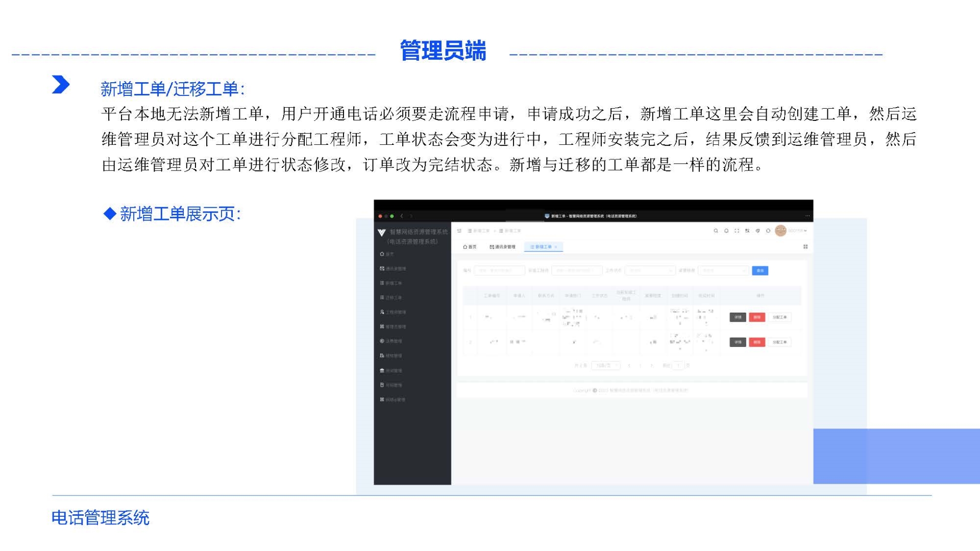Screen dimensions: 980x551
Task: Collapse sidebar with menu fold icon
Action: coord(459,231)
